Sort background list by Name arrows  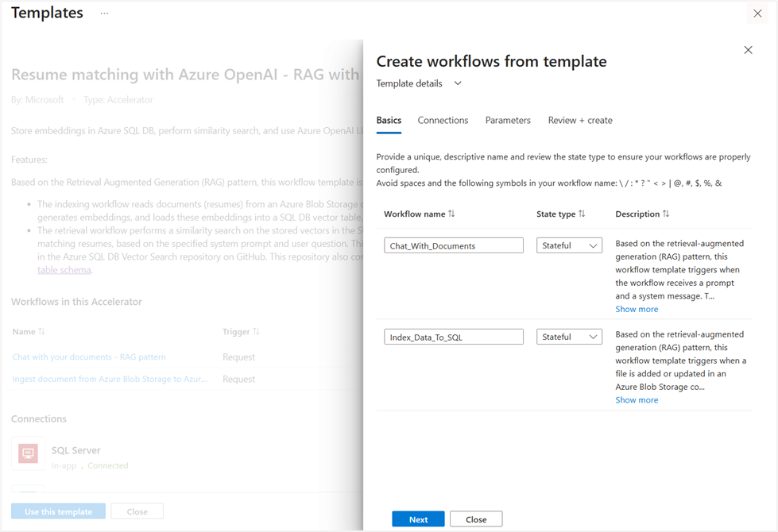pos(41,331)
